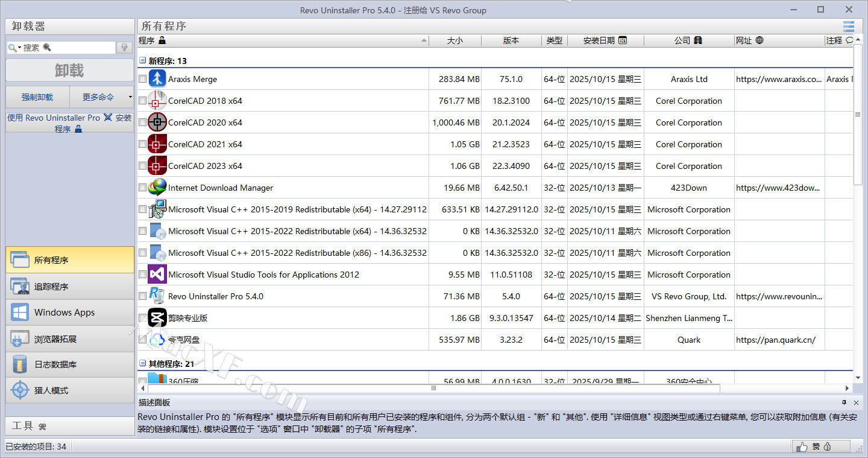This screenshot has height=458, width=868.
Task: Click the horizontal scrollbar of the list
Action: pos(433,389)
